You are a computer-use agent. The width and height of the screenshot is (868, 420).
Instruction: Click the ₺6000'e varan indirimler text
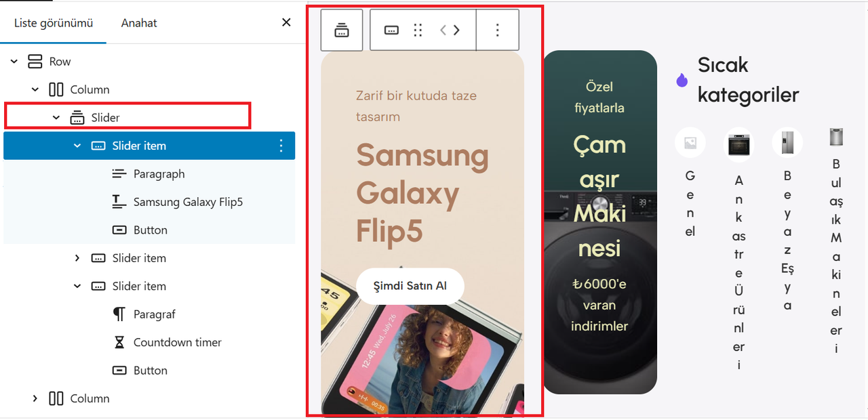[x=599, y=305]
